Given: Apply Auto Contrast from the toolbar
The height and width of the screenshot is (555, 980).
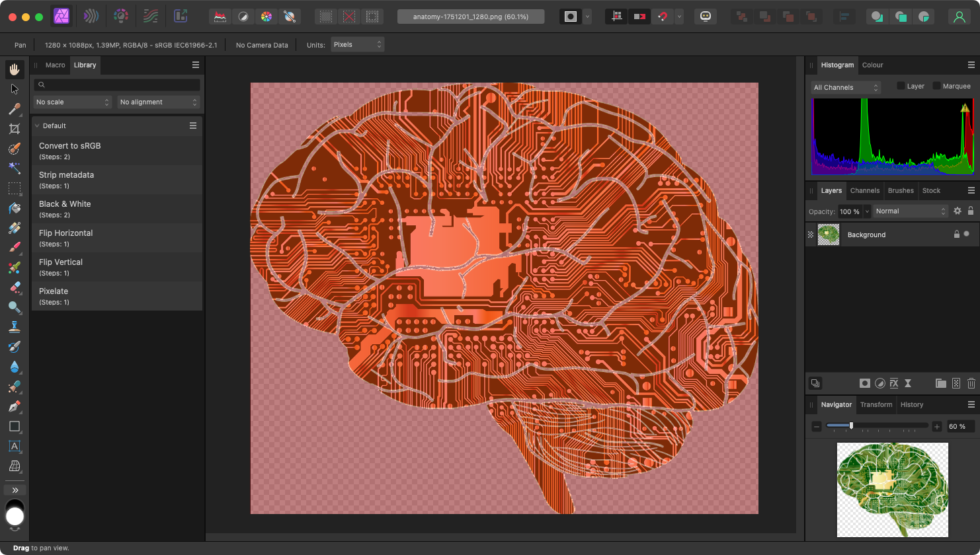Looking at the screenshot, I should 243,17.
